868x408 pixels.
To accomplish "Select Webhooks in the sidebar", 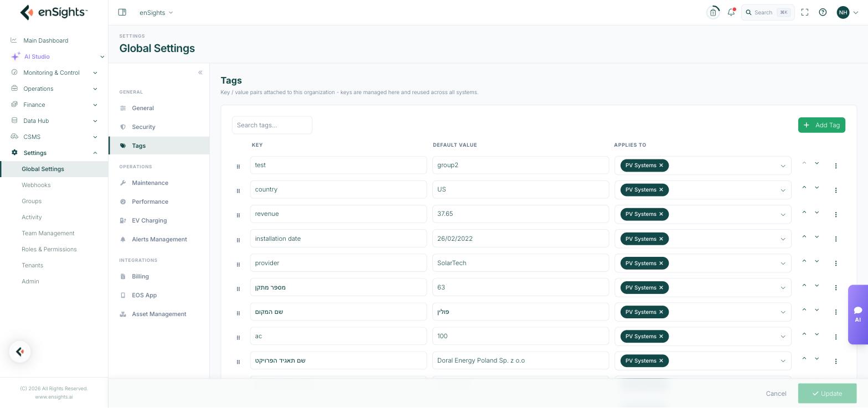I will 36,185.
